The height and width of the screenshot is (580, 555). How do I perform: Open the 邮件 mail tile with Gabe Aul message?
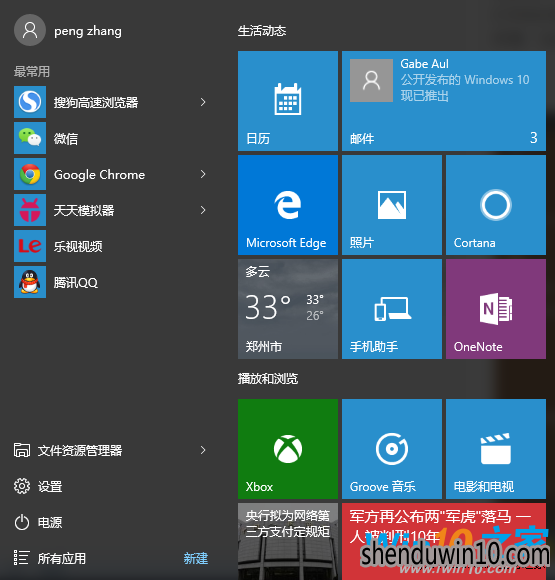click(444, 101)
